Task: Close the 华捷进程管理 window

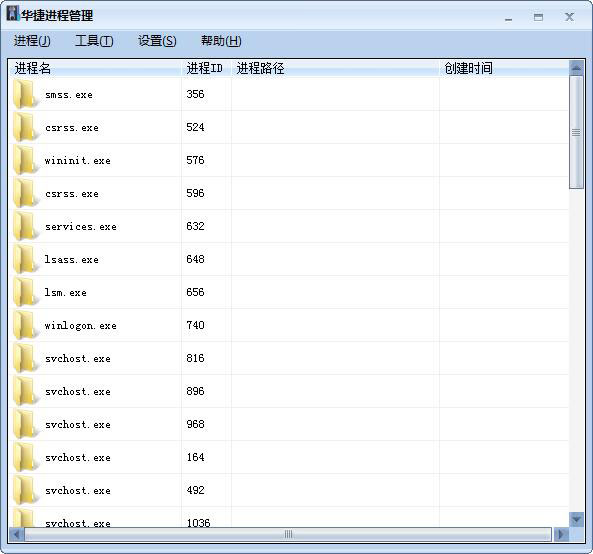Action: point(570,17)
